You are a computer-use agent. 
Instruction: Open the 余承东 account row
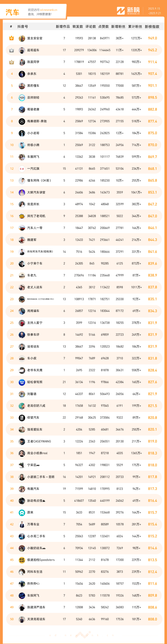pyautogui.click(x=84, y=74)
